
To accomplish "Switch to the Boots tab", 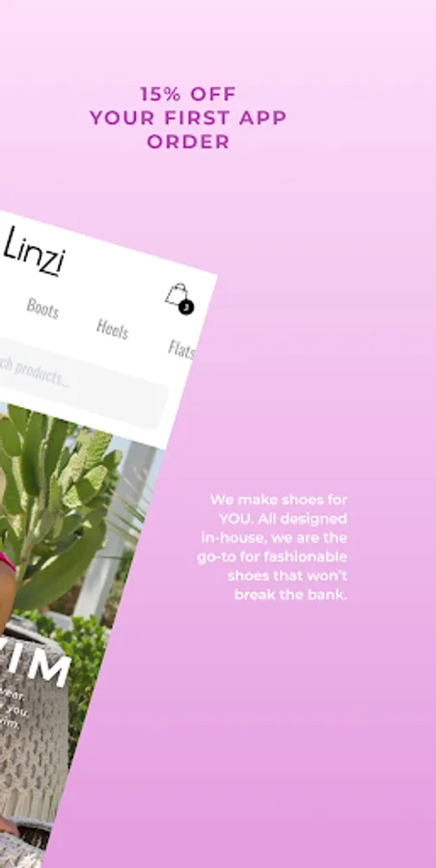I will (42, 308).
